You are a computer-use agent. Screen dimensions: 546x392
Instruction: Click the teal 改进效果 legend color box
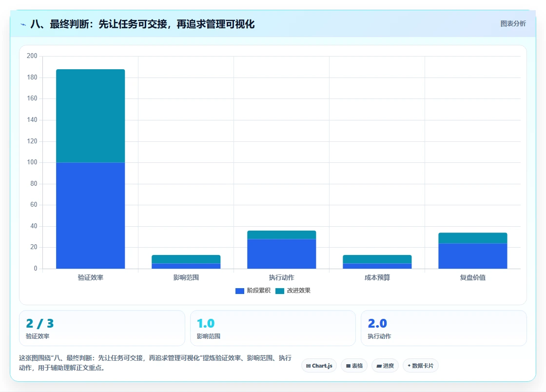[280, 291]
